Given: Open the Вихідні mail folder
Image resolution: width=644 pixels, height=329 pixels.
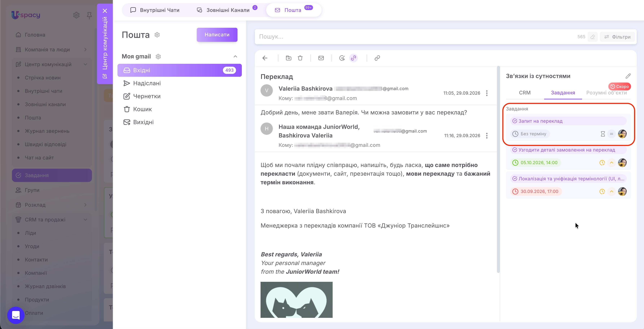Looking at the screenshot, I should pyautogui.click(x=179, y=122).
